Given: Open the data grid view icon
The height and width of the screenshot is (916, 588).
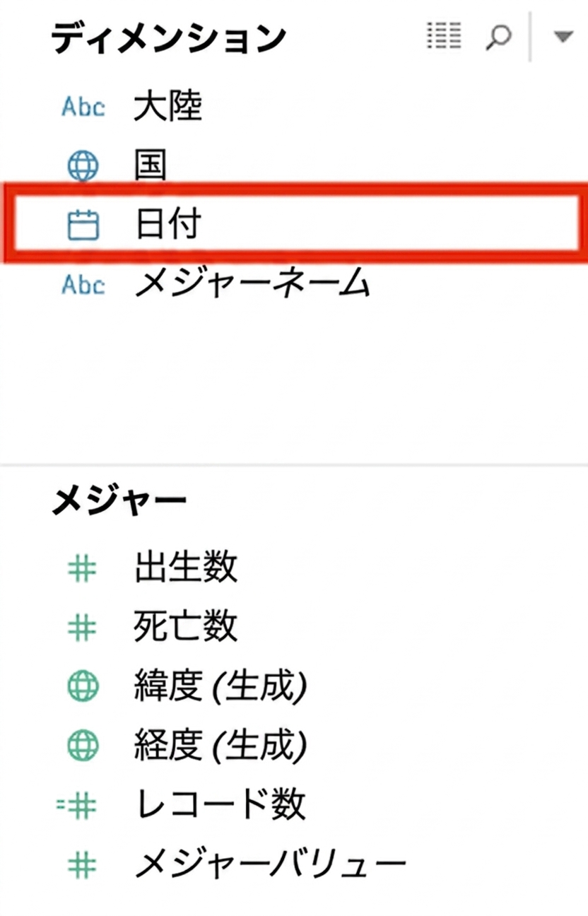Looking at the screenshot, I should (445, 35).
